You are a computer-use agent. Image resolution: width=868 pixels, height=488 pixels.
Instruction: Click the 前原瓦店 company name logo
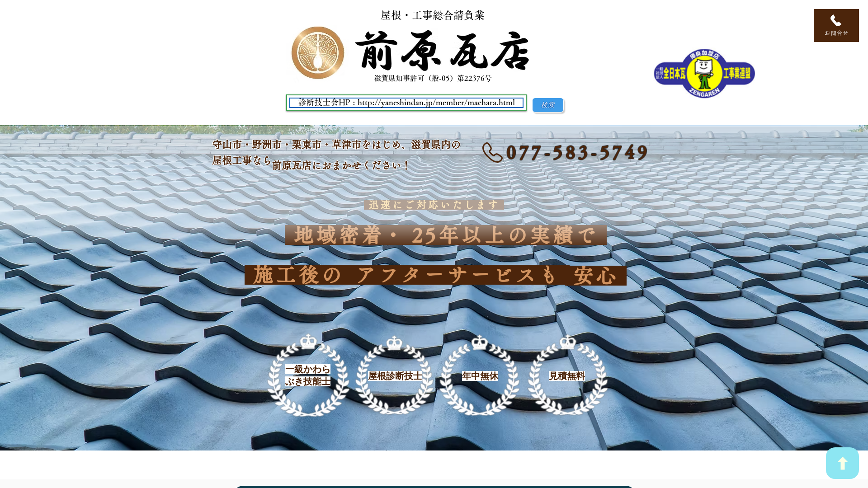[x=442, y=51]
